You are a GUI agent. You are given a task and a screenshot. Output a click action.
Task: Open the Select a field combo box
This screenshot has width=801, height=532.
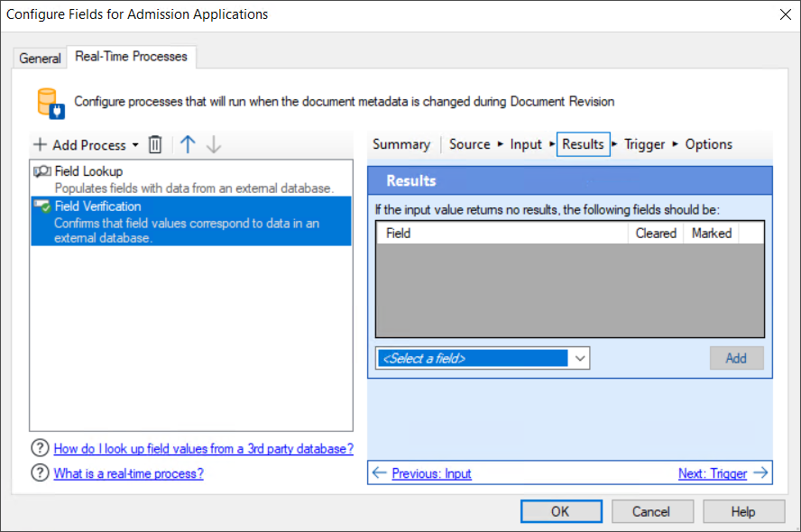580,358
